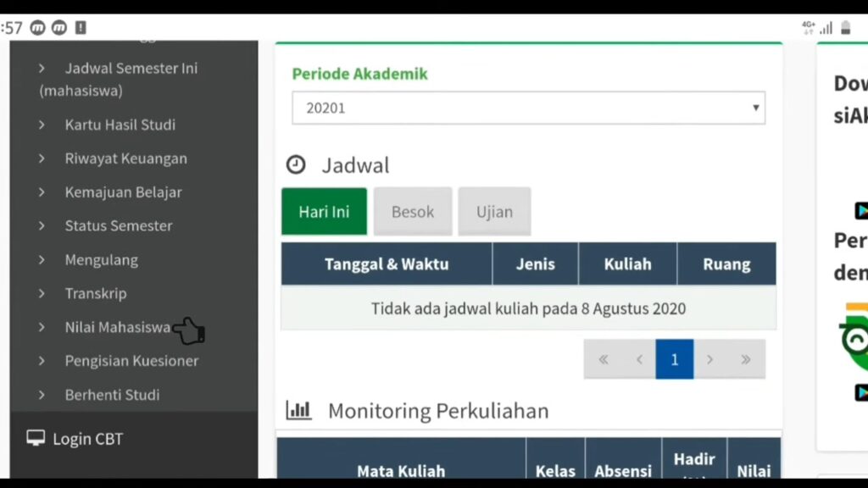Click the clock icon beside the Jadwal heading

coord(296,164)
